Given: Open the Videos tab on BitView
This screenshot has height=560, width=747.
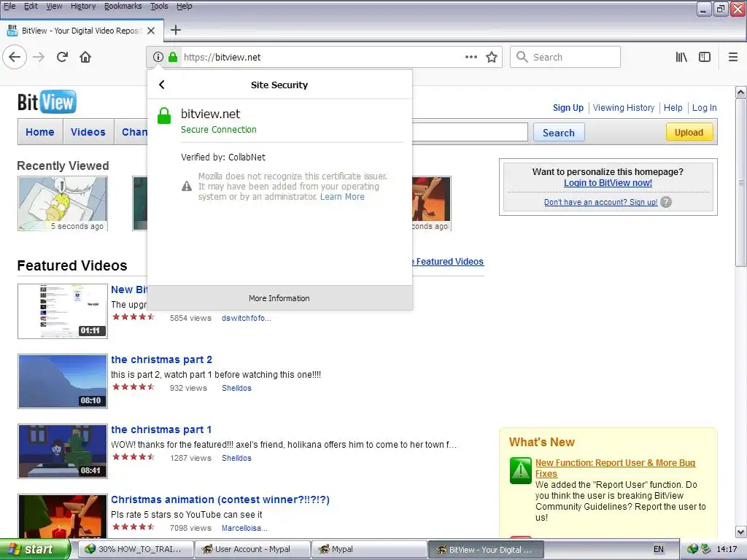Looking at the screenshot, I should tap(88, 132).
